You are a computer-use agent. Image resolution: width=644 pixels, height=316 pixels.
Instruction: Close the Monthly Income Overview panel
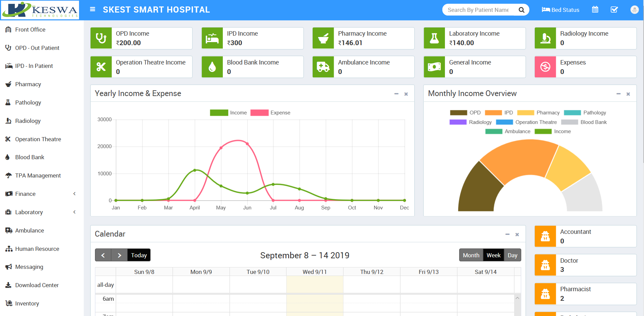click(628, 94)
